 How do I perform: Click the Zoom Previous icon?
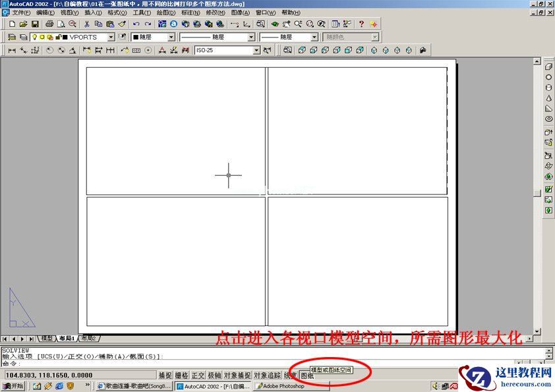(322, 24)
